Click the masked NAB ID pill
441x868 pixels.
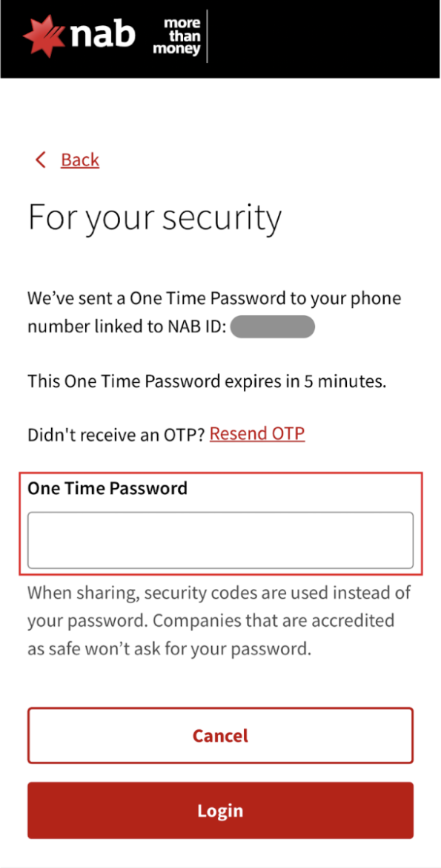click(x=273, y=326)
